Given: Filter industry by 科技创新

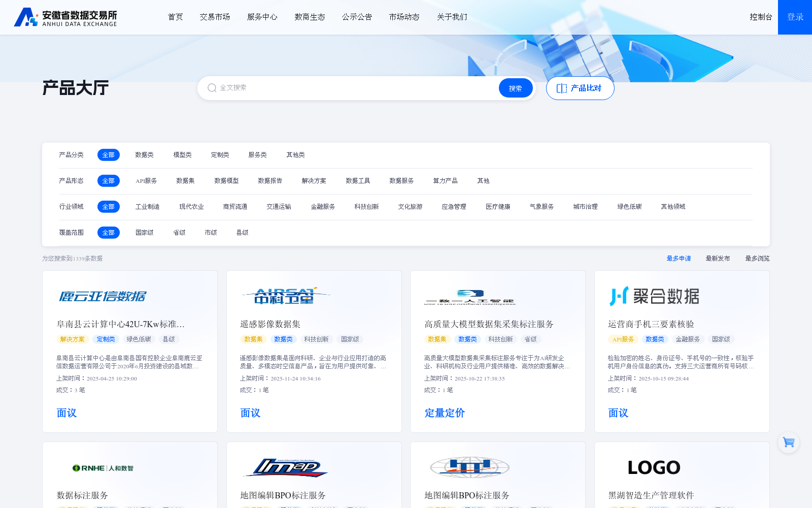Looking at the screenshot, I should coord(366,207).
